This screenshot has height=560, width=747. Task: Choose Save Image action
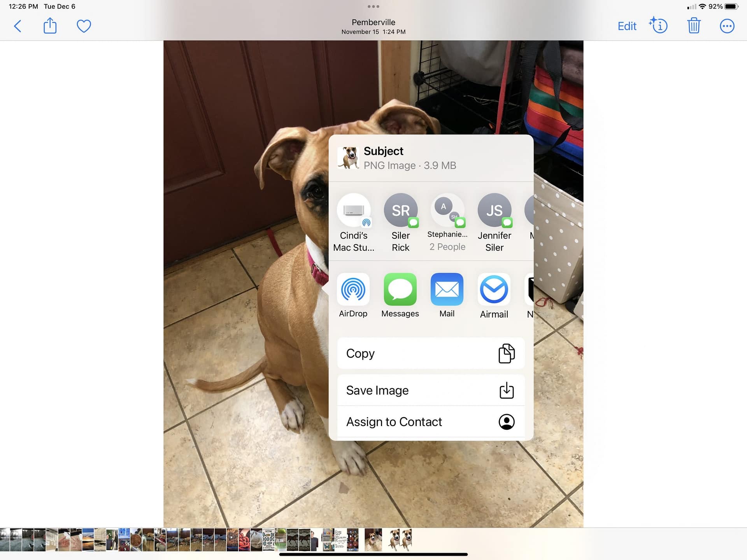point(431,390)
